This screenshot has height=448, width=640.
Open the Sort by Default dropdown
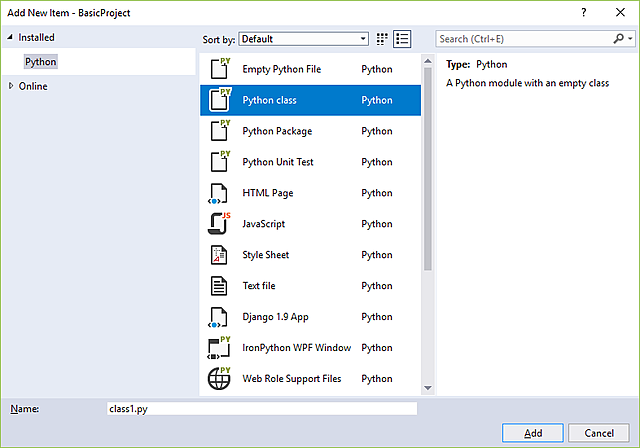[303, 39]
